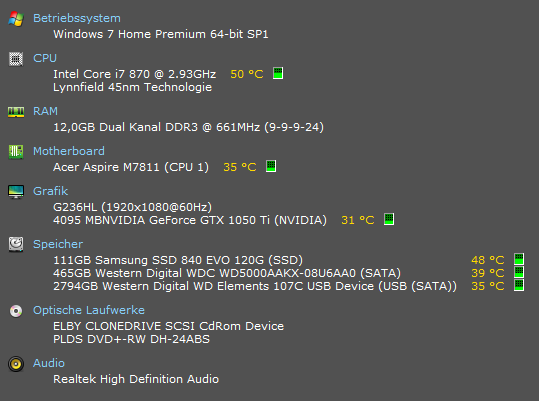This screenshot has width=539, height=401.
Task: Click the Samsung SSD temperature indicator at 48 °C
Action: [519, 259]
